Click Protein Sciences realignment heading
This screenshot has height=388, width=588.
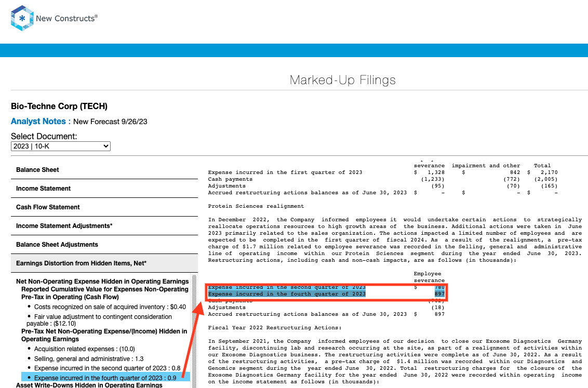pos(256,206)
